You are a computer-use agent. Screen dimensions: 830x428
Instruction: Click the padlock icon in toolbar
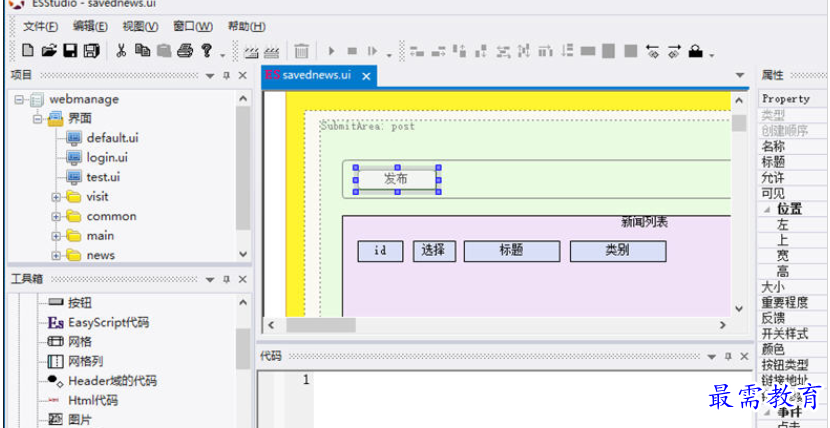696,51
